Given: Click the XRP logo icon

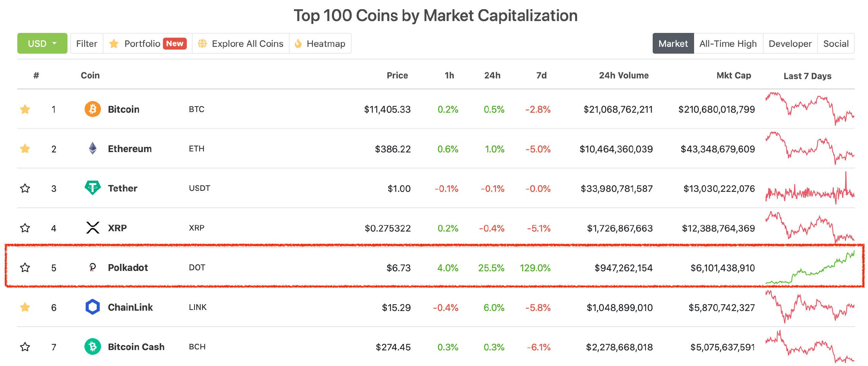Looking at the screenshot, I should (93, 227).
